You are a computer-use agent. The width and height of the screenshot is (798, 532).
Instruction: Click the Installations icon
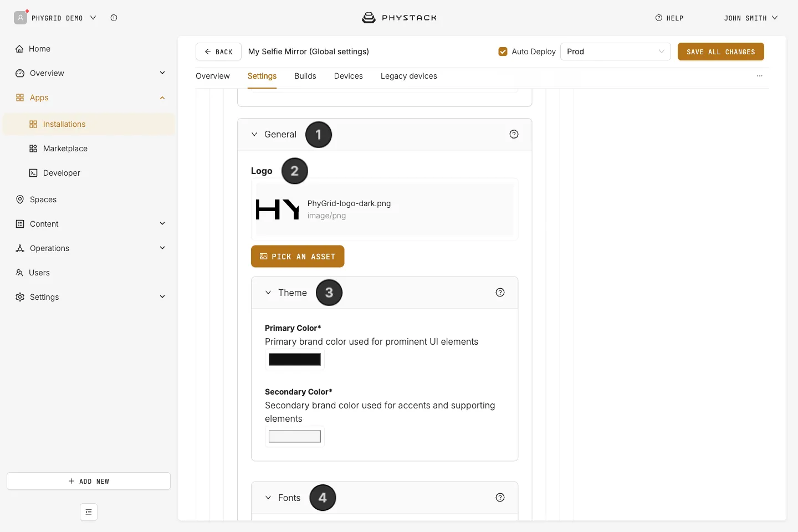click(x=33, y=124)
